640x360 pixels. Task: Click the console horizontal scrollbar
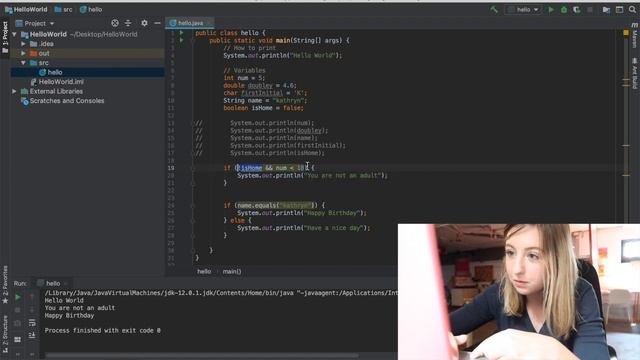coord(202,356)
